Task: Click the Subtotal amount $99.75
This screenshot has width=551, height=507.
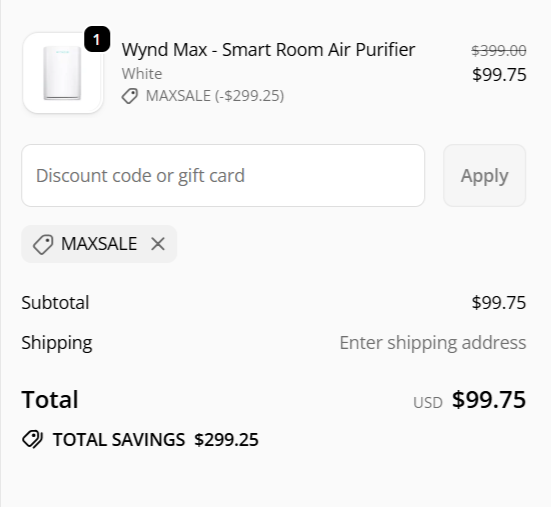Action: point(499,303)
